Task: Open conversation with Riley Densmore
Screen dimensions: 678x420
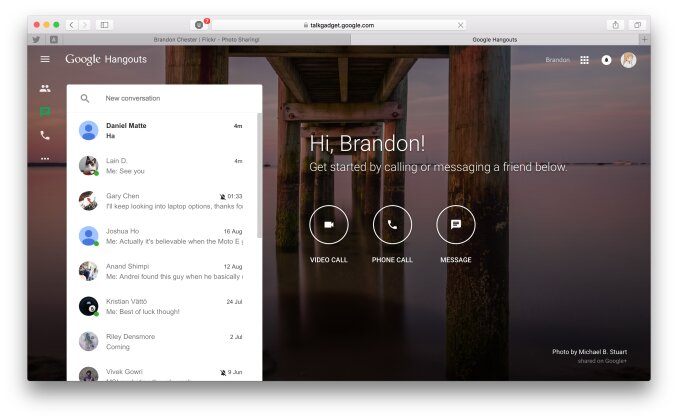Action: pyautogui.click(x=162, y=342)
